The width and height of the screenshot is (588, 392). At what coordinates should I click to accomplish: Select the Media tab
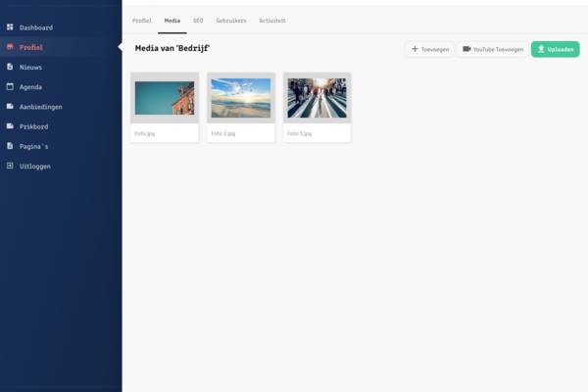171,21
